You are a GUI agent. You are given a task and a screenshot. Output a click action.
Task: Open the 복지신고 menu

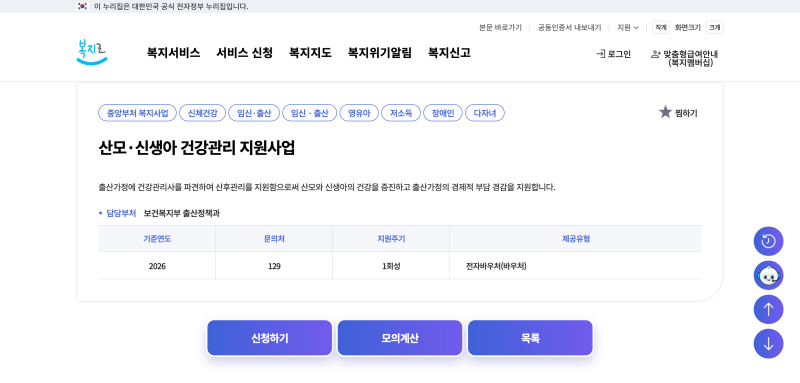(449, 53)
